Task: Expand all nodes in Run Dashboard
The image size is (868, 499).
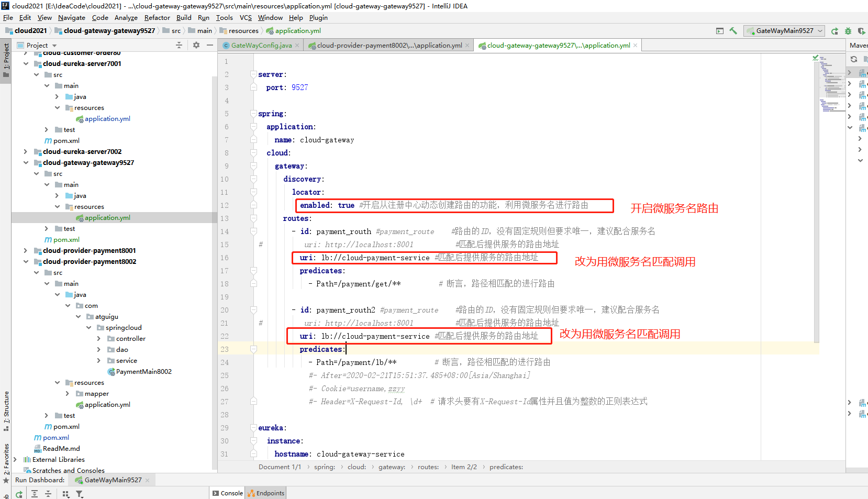Action: [35, 494]
